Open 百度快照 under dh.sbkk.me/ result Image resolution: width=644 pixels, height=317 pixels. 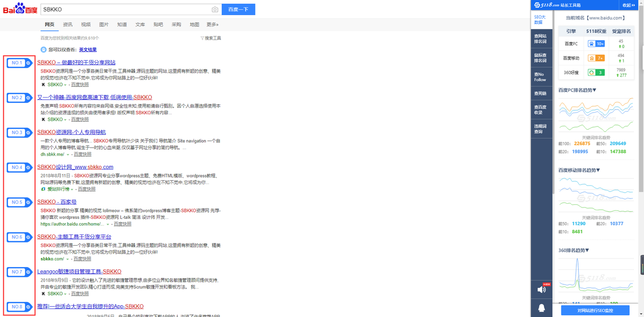coord(82,154)
